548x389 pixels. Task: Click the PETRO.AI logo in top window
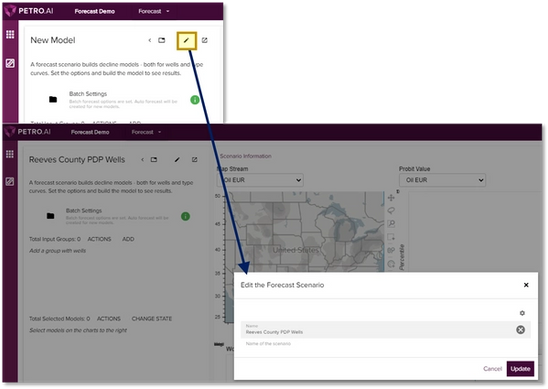[x=29, y=11]
